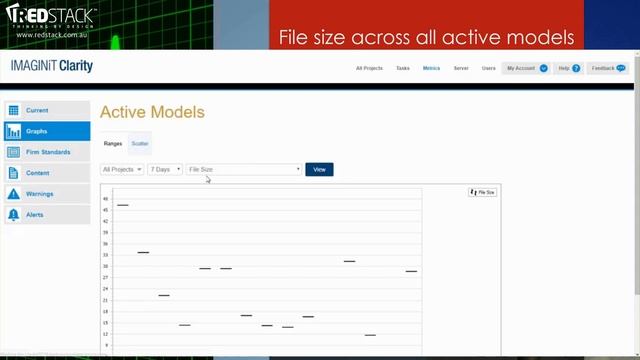Click the Help question-mark icon
The width and height of the screenshot is (640, 360).
(x=576, y=68)
